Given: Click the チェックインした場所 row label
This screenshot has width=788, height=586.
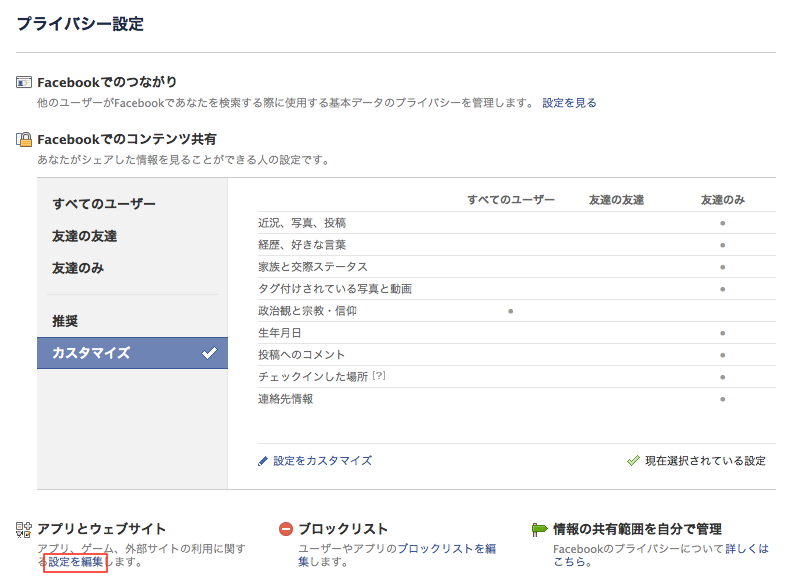Looking at the screenshot, I should [x=313, y=377].
